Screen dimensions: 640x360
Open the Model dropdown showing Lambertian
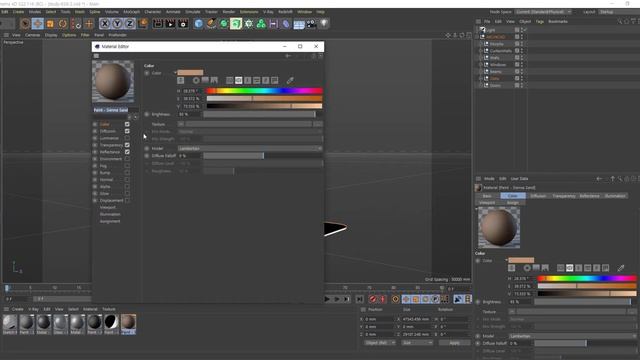click(250, 149)
